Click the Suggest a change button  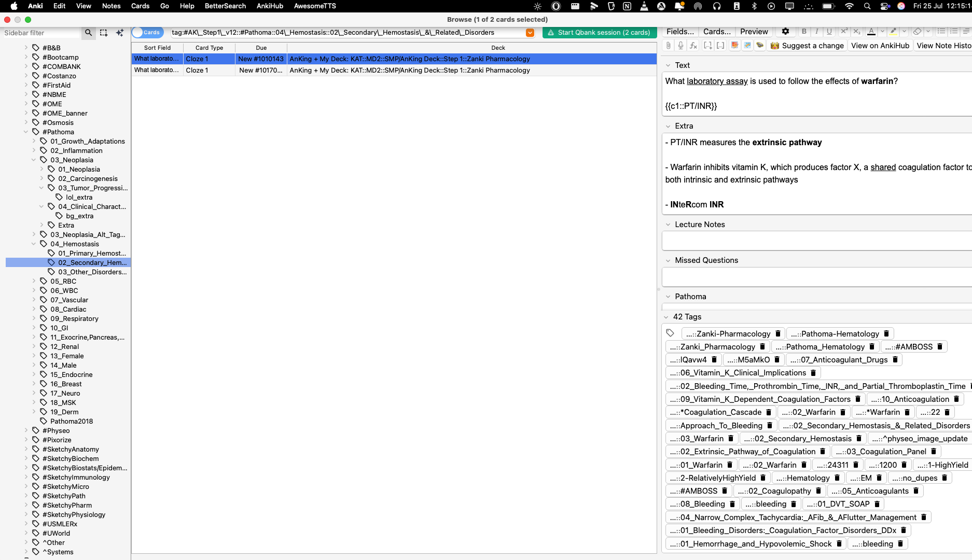[807, 46]
